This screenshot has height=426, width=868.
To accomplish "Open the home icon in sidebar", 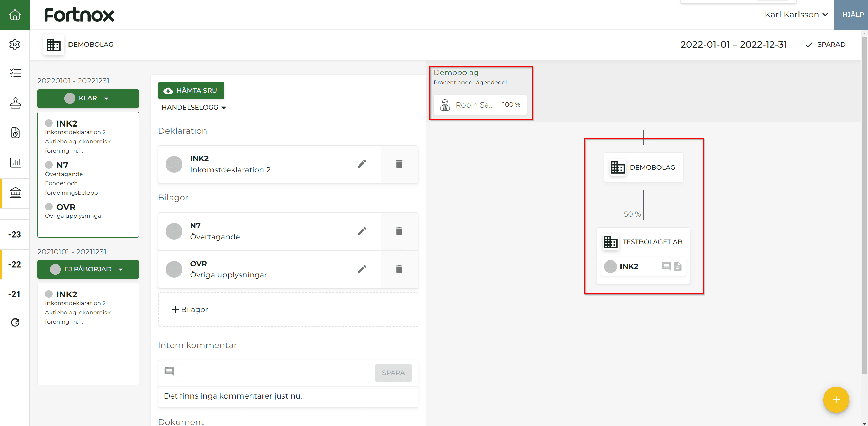I will click(15, 15).
